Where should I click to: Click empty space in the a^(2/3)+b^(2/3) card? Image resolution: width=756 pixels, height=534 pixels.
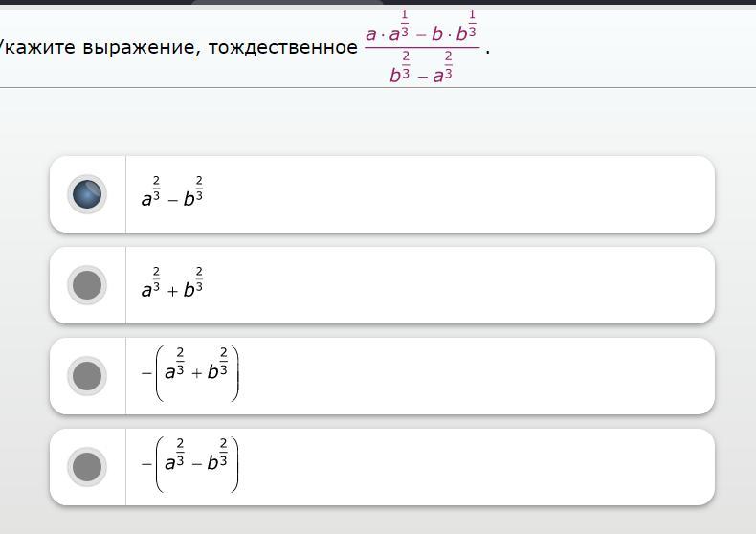point(458,285)
